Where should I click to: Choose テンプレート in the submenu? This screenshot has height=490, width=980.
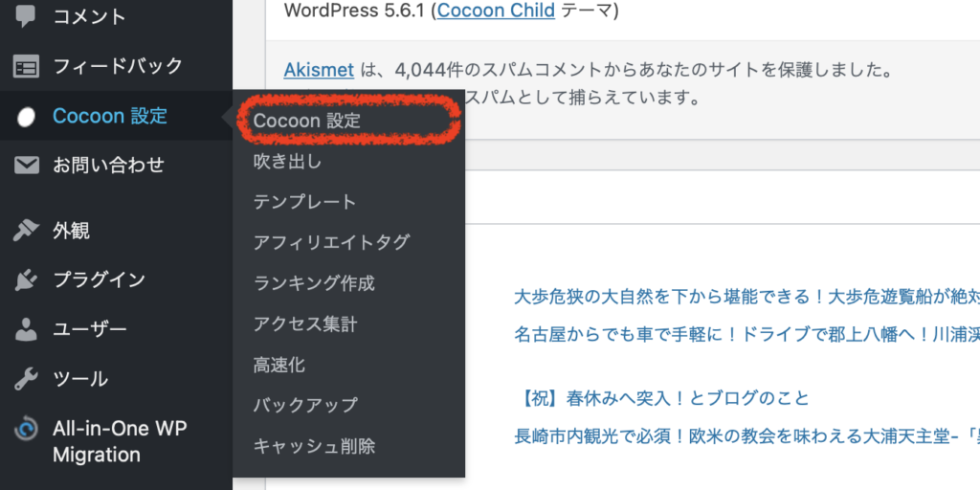[x=304, y=203]
